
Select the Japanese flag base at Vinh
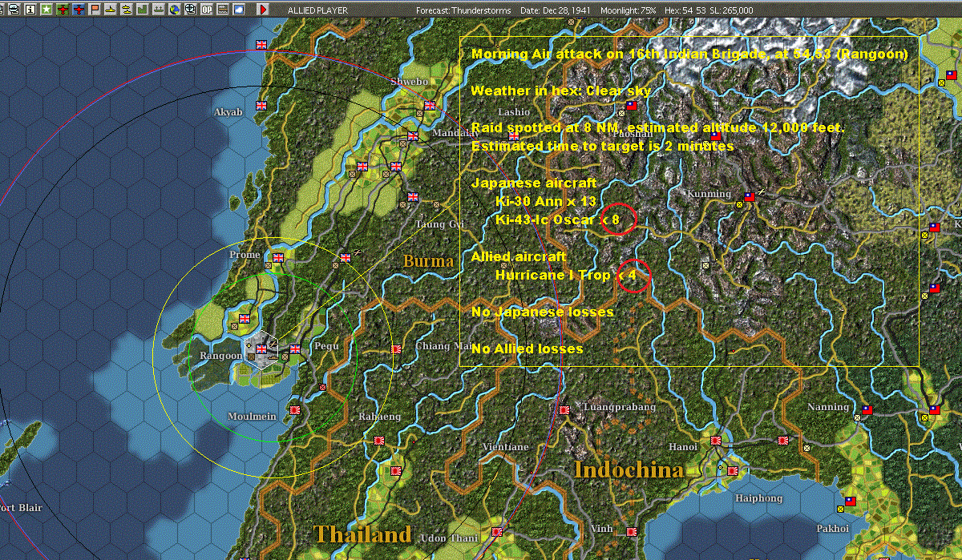coord(631,532)
